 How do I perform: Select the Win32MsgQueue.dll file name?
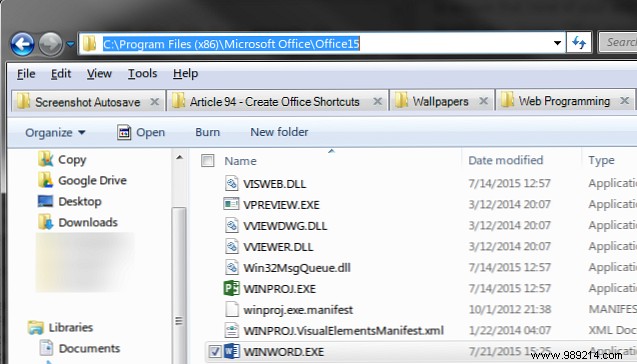(297, 268)
